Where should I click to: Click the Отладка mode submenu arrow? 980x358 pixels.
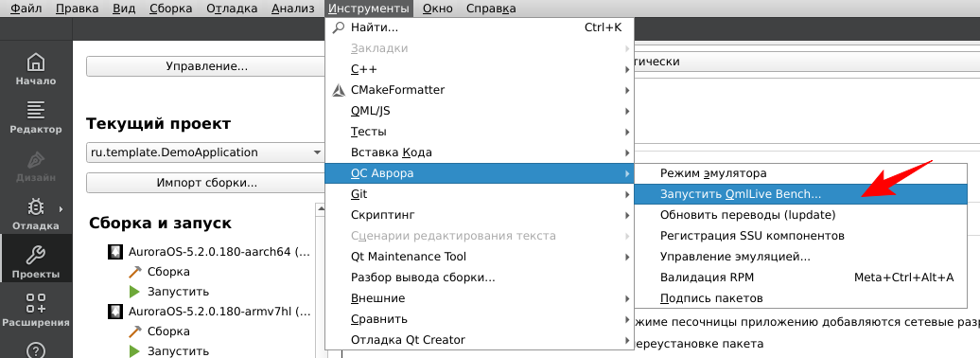coord(61,208)
